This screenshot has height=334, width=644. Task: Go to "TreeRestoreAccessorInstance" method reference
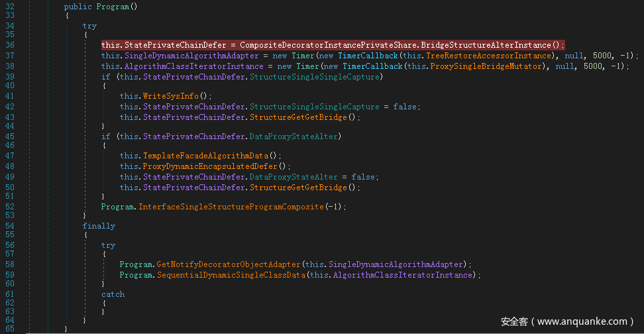pos(488,56)
